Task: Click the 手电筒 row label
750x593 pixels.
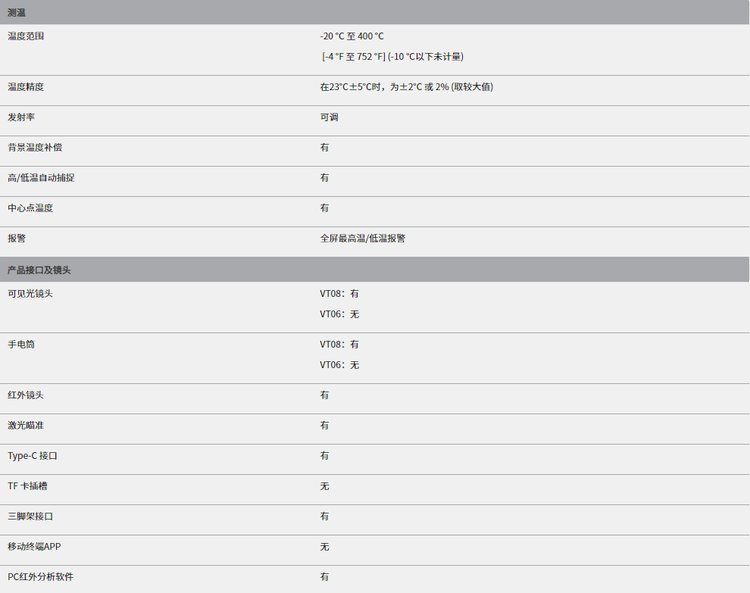Action: 22,344
